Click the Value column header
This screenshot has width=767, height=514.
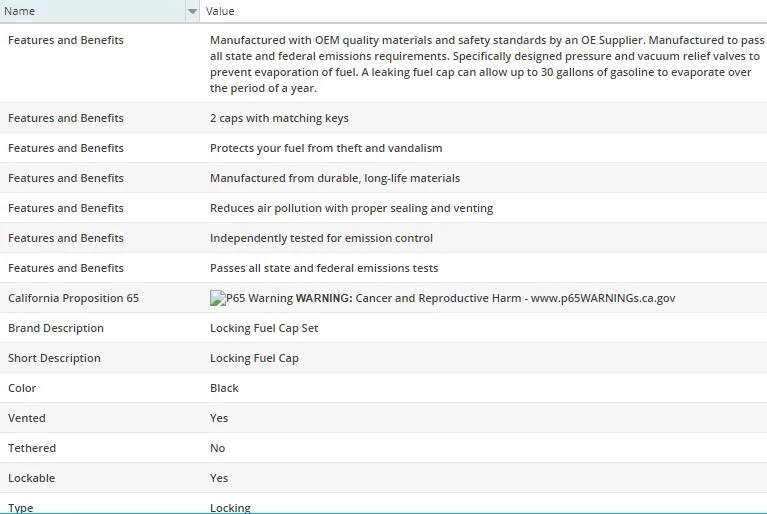click(x=480, y=11)
